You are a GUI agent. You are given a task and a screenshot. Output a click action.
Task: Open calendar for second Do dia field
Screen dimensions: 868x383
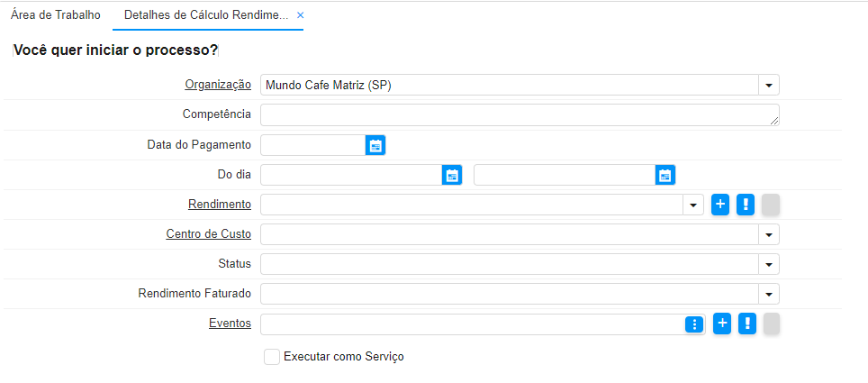[665, 175]
